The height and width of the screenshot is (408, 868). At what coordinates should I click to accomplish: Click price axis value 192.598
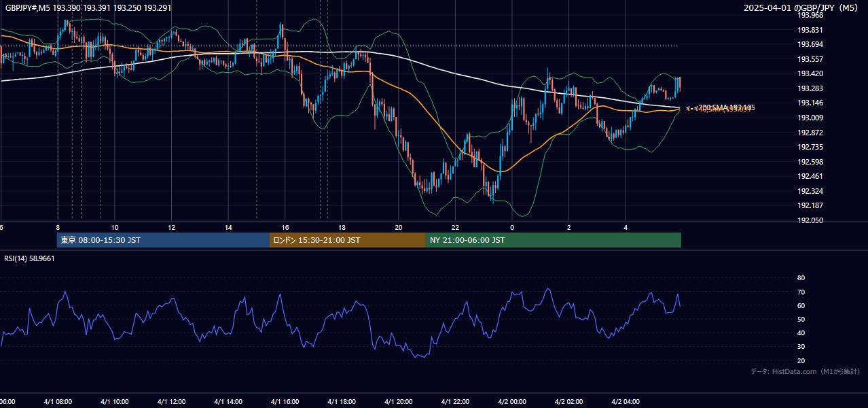tap(810, 162)
